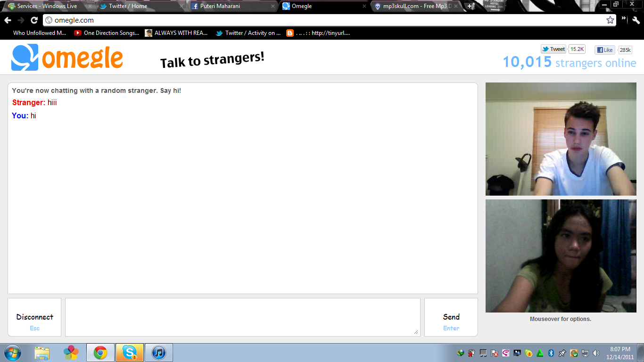Open the One Direction Songs bookmark
Screen dimensions: 644x362
[107, 33]
